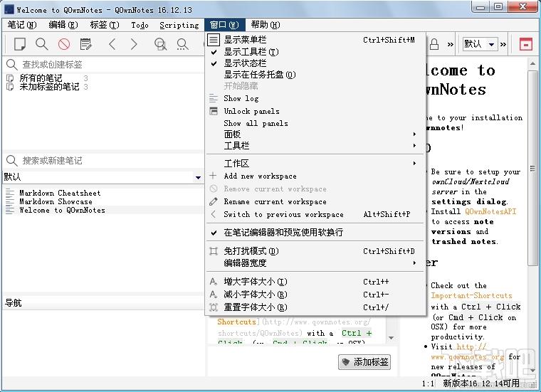The image size is (541, 392).
Task: Click the note editor scrollbar down arrow
Action: point(392,338)
